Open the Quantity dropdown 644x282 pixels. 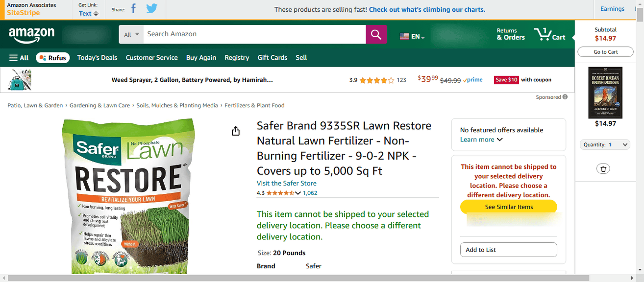605,144
